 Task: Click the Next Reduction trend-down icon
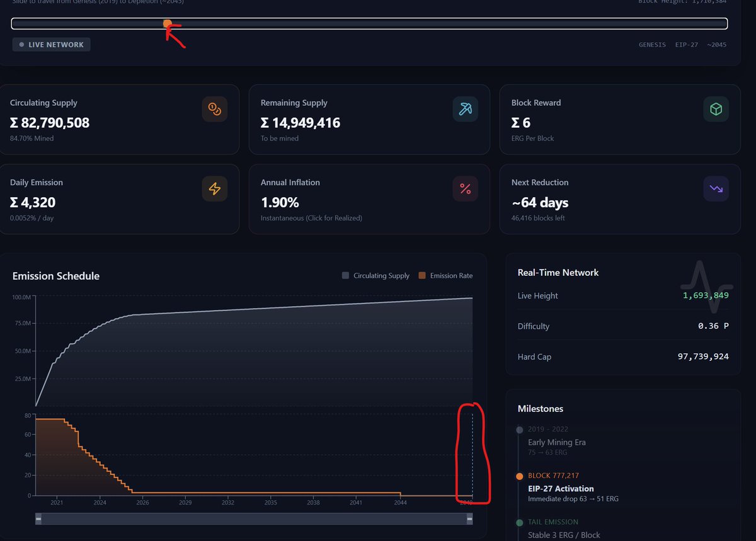tap(716, 188)
